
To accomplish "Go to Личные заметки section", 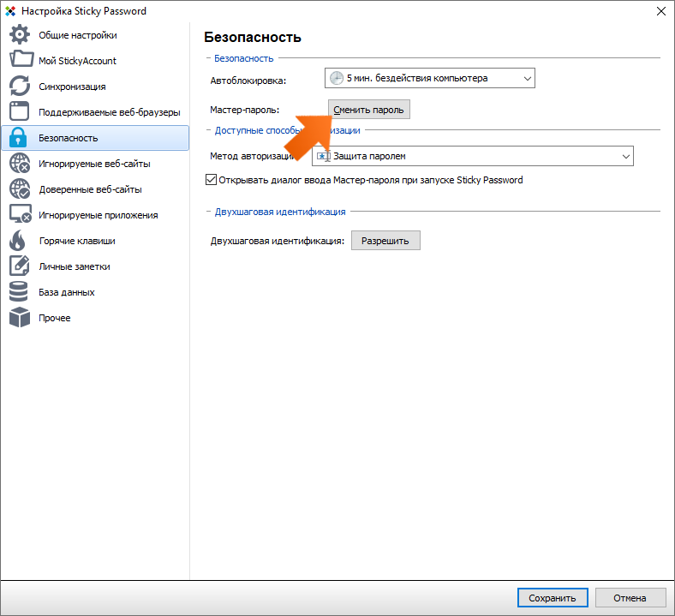I will (x=75, y=267).
